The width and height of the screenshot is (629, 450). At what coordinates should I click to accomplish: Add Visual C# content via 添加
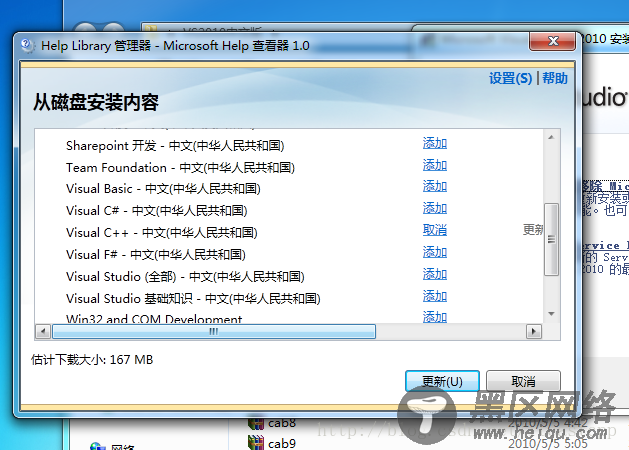[435, 208]
